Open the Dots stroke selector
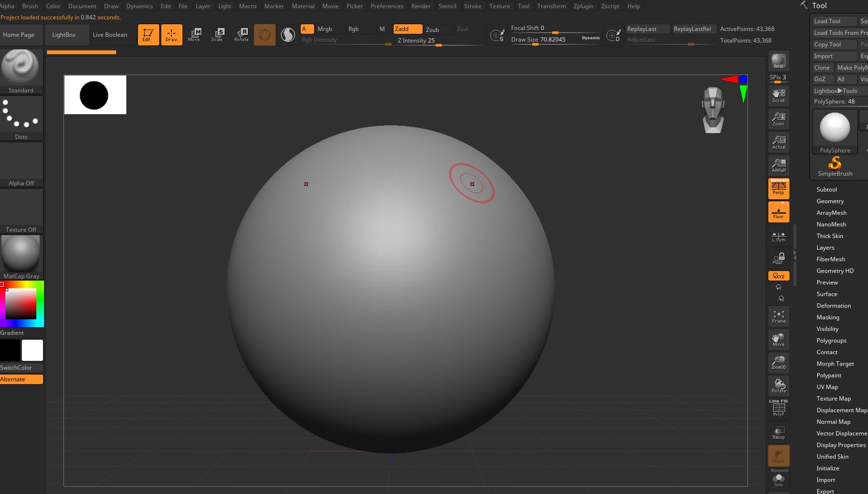The width and height of the screenshot is (868, 494). tap(21, 114)
